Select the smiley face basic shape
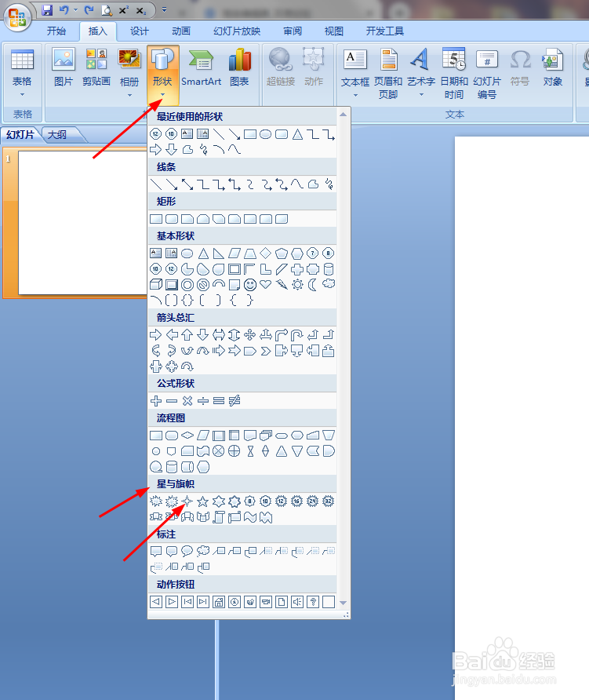Viewport: 589px width, 700px height. click(x=250, y=284)
